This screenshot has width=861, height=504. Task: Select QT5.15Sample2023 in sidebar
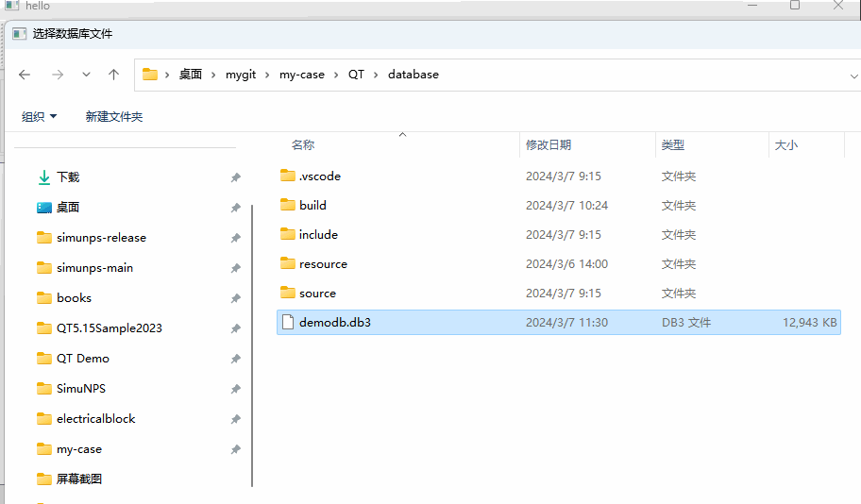[x=110, y=328]
